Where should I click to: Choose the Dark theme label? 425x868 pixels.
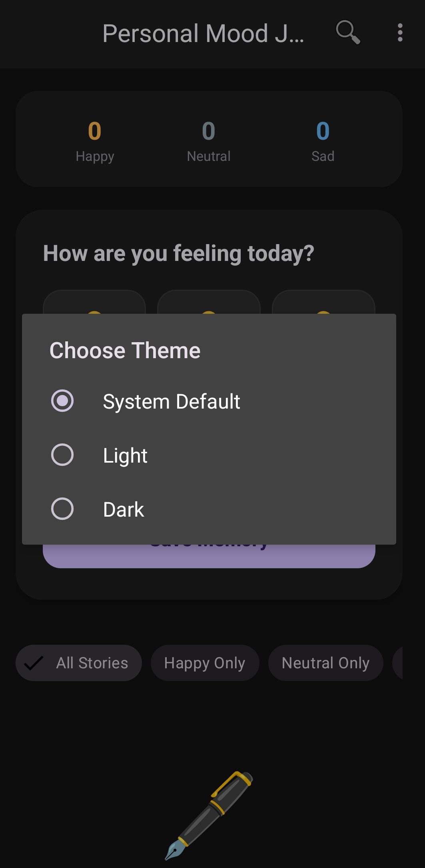tap(124, 509)
